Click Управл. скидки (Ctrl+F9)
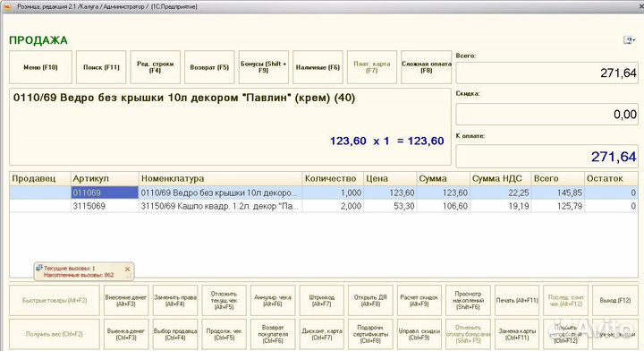The image size is (644, 351). 419,334
